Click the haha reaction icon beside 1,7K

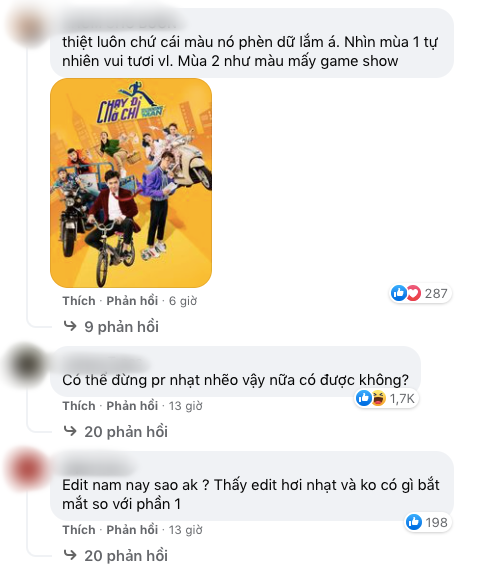click(378, 398)
